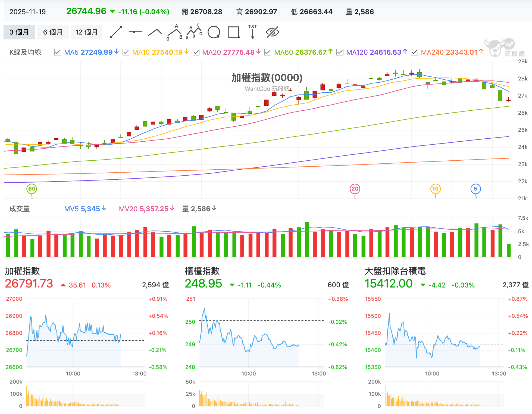Screen dimensions: 532x414
Task: Open the 櫃檯指數 heading
Action: coord(202,271)
